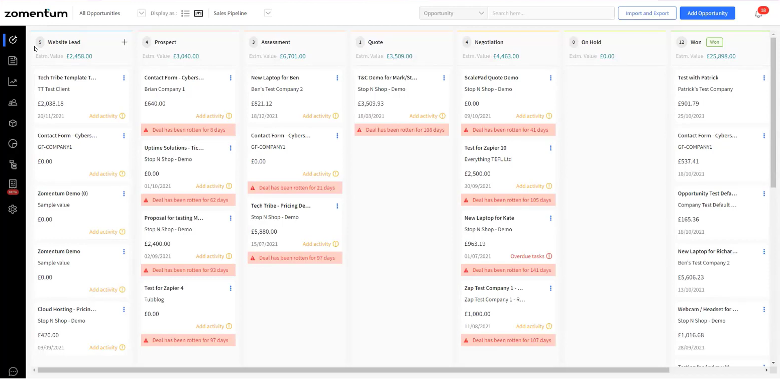
Task: Open the 'Test with Patrick' card title
Action: 697,78
